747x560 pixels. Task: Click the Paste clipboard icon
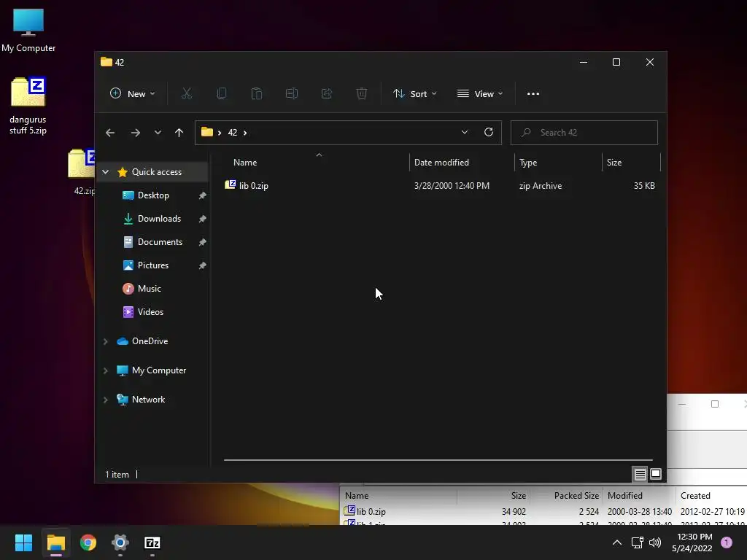[257, 94]
